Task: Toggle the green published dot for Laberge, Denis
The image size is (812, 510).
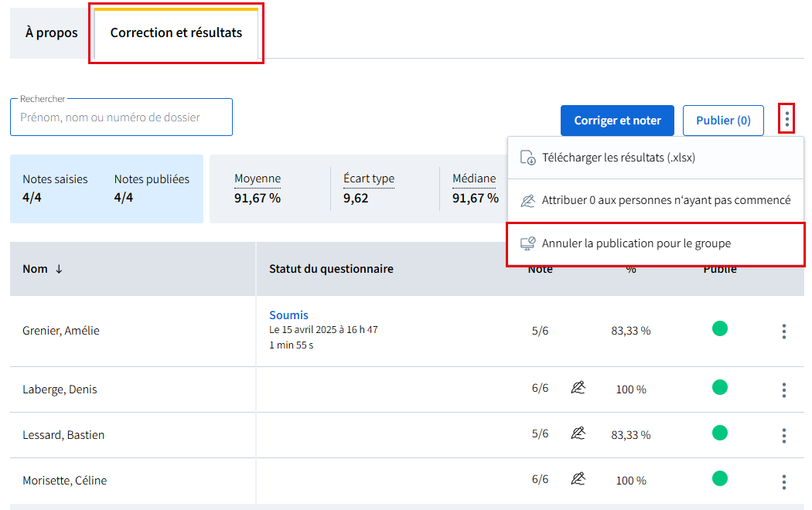Action: pyautogui.click(x=720, y=387)
